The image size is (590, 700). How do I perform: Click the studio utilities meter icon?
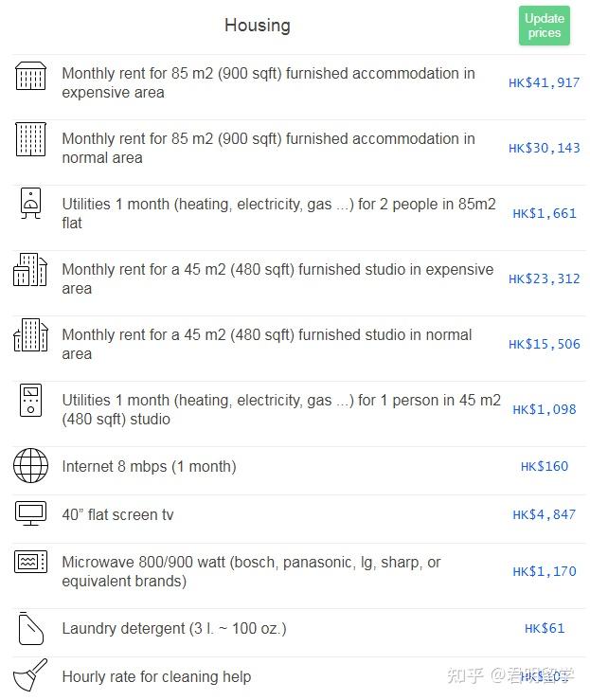point(30,401)
